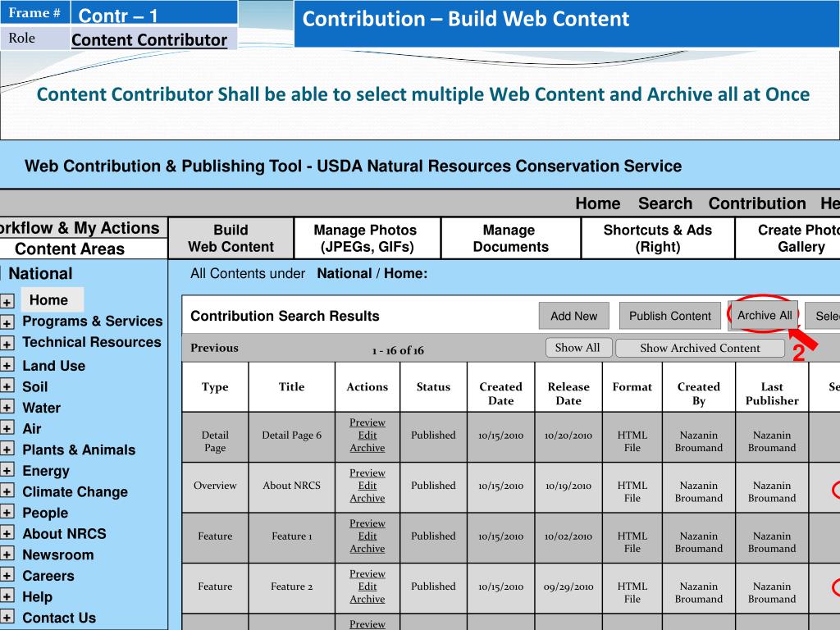Screen dimensions: 840x630
Task: Expand the Air plus icon
Action: pos(7,428)
